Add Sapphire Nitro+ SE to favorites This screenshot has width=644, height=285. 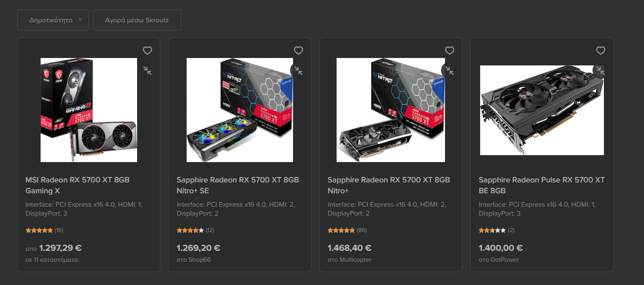298,51
